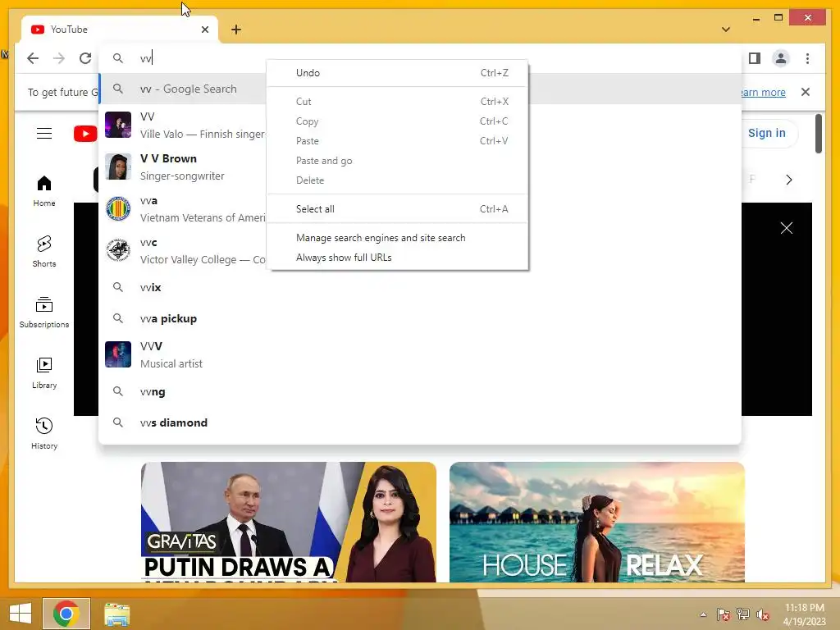The image size is (840, 630).
Task: Click V V Brown profile thumbnail
Action: (x=118, y=167)
